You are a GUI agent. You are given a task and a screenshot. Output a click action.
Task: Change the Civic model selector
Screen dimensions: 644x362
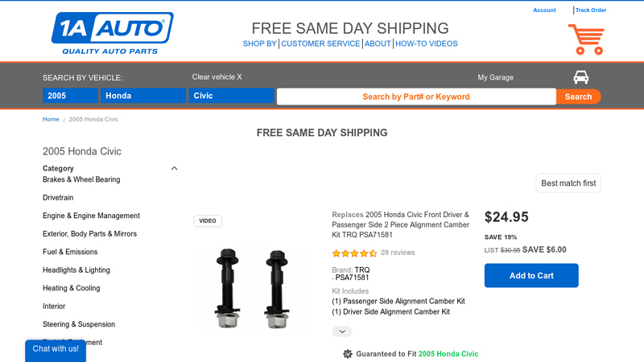(231, 96)
